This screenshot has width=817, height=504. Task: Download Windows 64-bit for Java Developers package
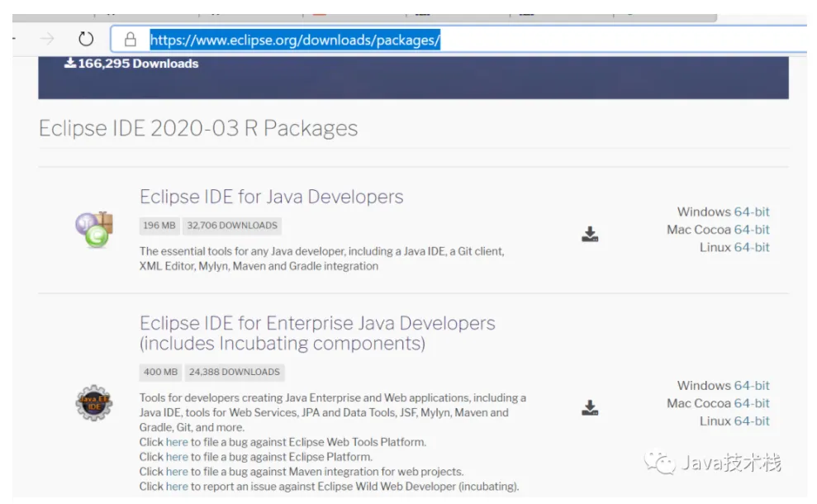[751, 212]
